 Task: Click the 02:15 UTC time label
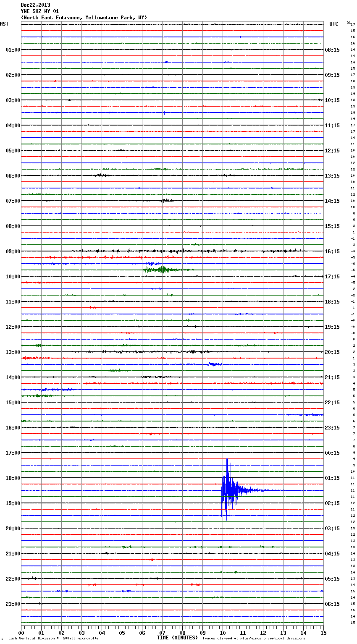click(332, 503)
